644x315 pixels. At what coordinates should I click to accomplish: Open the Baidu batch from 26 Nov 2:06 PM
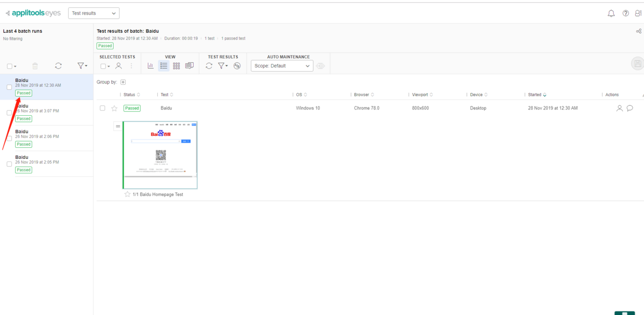47,138
